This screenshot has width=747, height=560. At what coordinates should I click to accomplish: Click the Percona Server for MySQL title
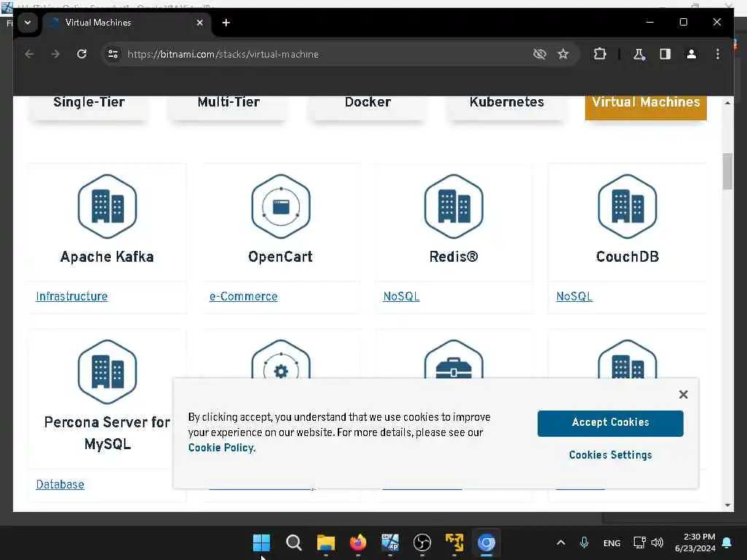pos(107,433)
